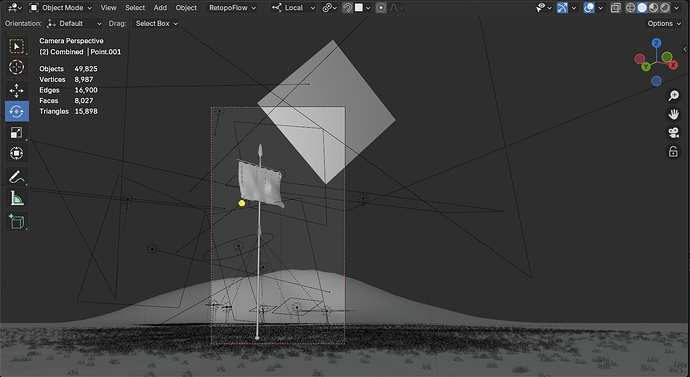The image size is (690, 377).
Task: Open the pivot point dropdown
Action: tap(329, 7)
